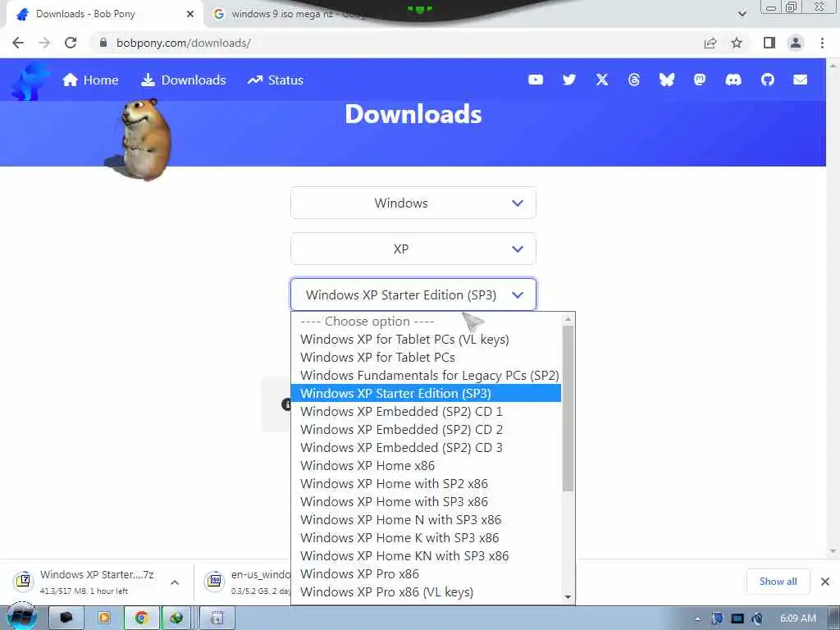Click Show all downloads

(778, 582)
